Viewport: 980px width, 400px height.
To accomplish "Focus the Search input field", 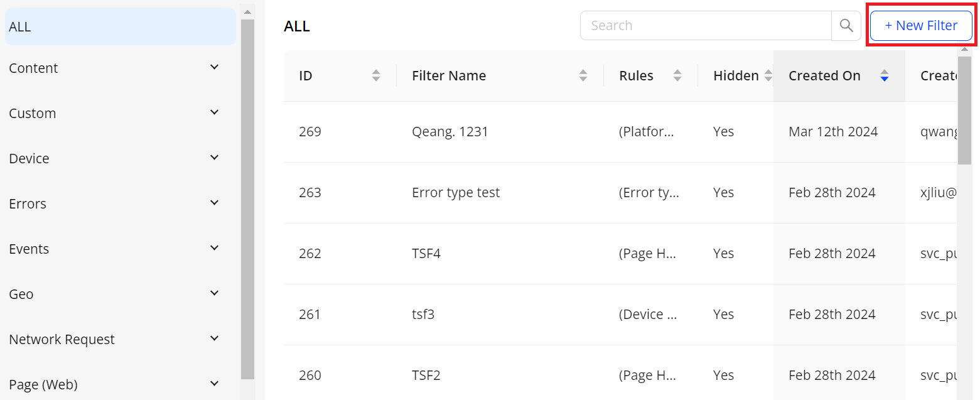I will [706, 26].
